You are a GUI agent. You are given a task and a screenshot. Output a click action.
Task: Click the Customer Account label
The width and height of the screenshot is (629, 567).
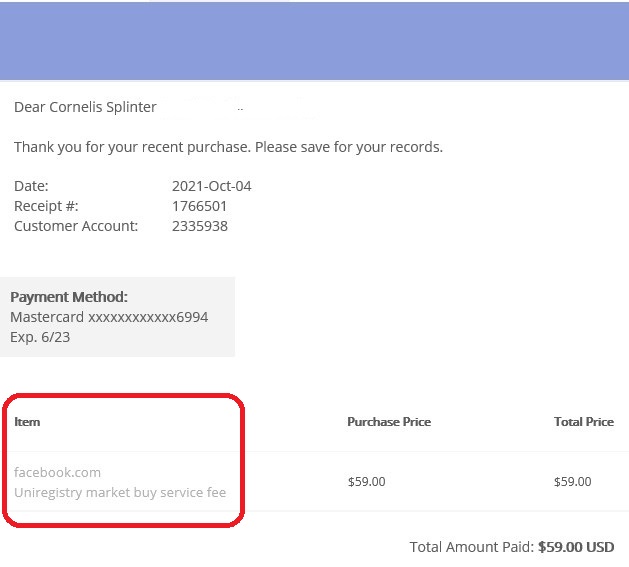coord(76,226)
